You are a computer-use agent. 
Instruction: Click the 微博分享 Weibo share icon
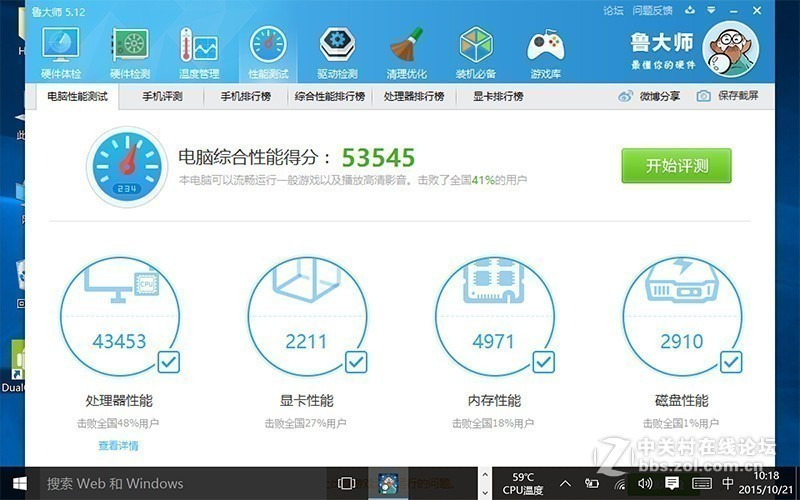point(626,96)
